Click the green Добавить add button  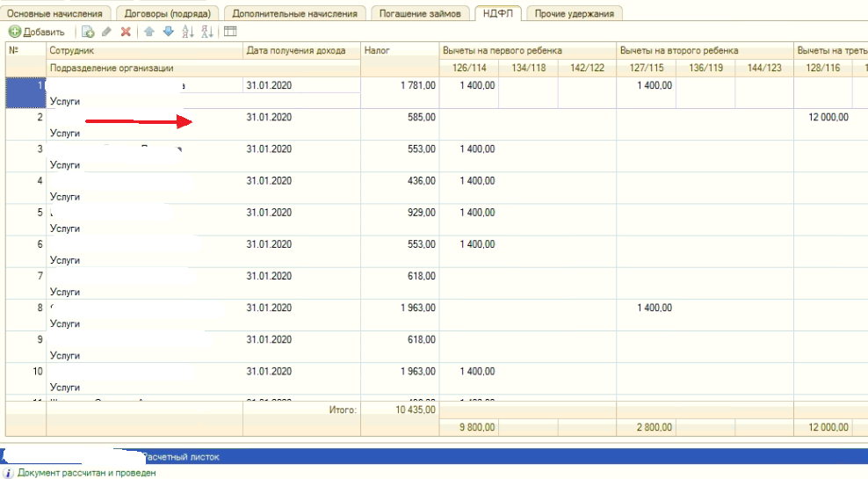pos(36,32)
